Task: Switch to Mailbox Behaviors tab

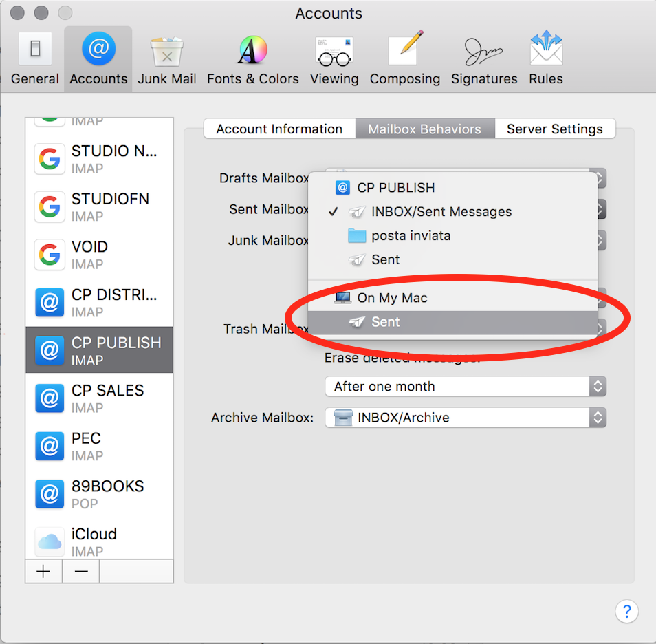Action: click(x=425, y=129)
